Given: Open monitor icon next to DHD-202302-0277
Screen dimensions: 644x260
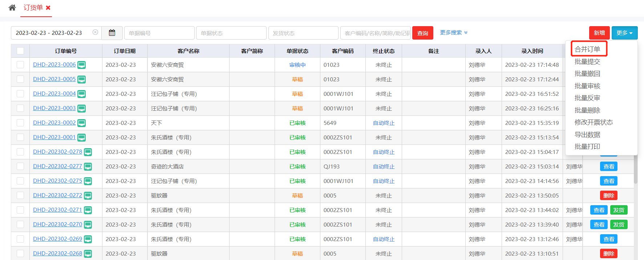Looking at the screenshot, I should pyautogui.click(x=88, y=167).
